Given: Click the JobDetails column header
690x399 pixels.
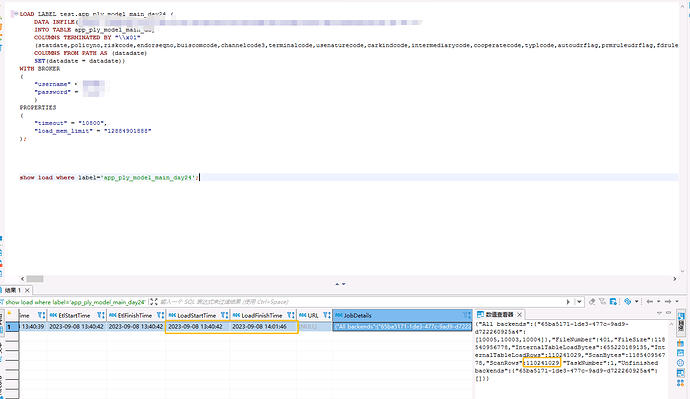Looking at the screenshot, I should (x=402, y=315).
